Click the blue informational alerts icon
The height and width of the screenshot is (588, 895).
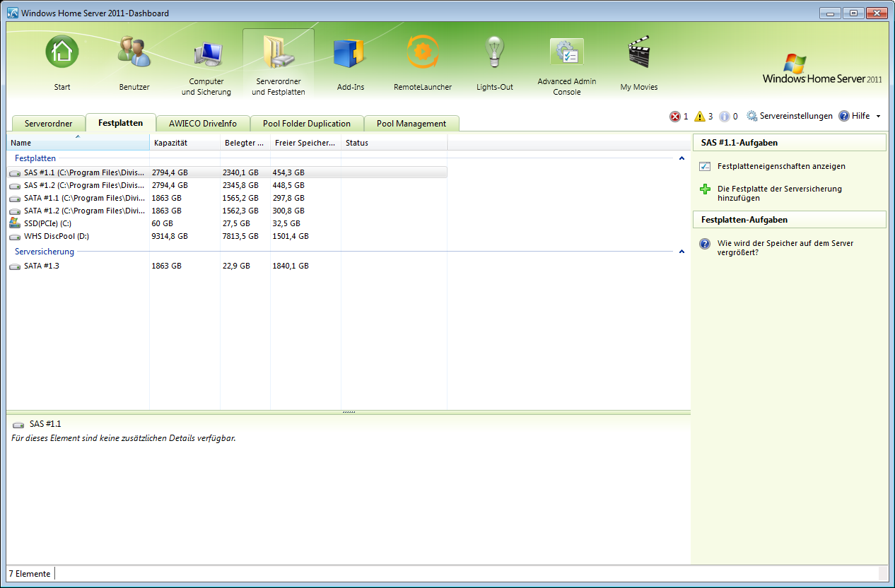click(725, 117)
